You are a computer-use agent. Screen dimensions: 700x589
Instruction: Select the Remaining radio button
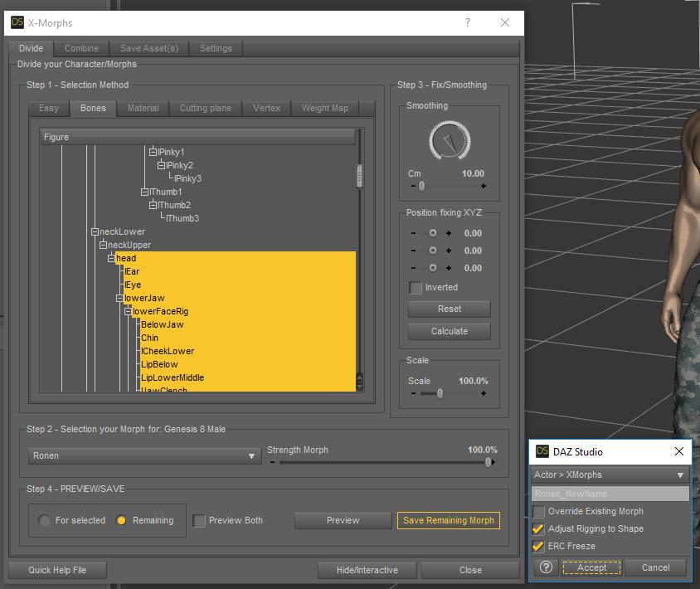[x=121, y=520]
